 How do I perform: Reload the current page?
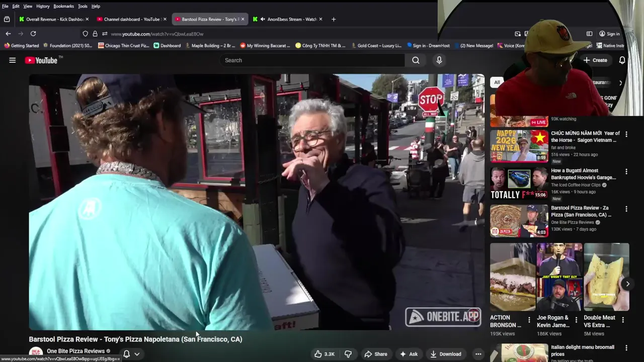pos(33,34)
